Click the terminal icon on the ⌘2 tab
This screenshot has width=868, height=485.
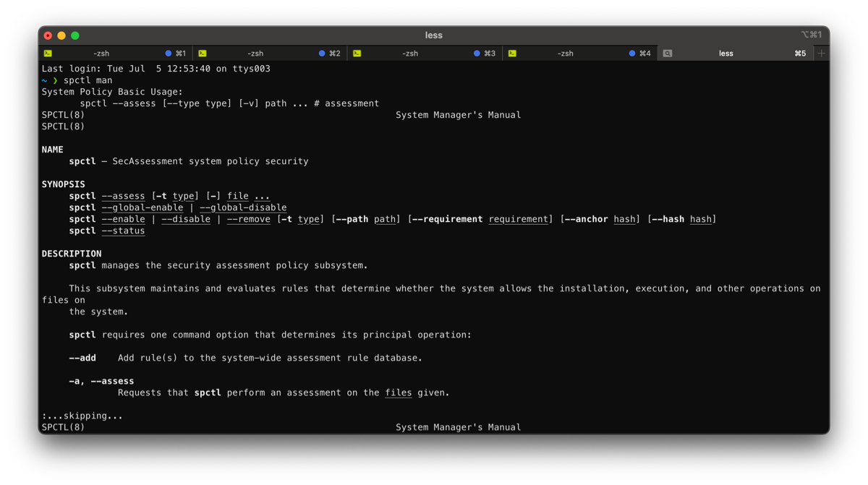(x=203, y=53)
